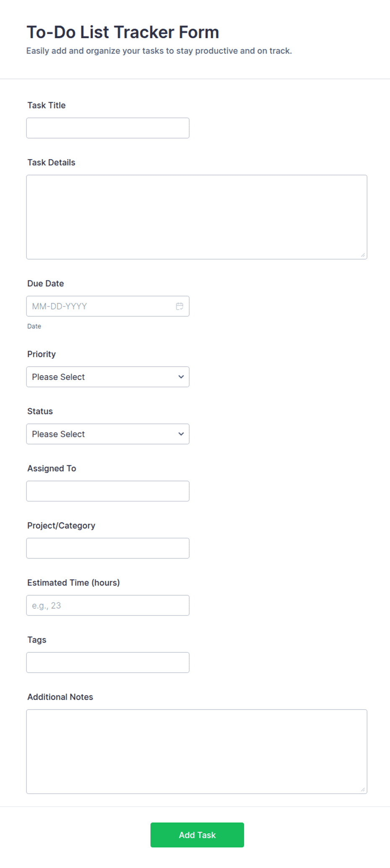Focus the Task Details text area
The width and height of the screenshot is (390, 868).
(x=197, y=217)
